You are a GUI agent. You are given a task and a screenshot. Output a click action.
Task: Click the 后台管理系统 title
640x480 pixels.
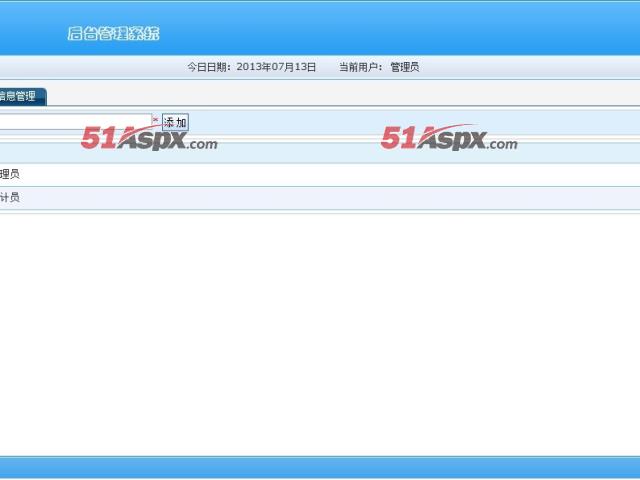pos(113,33)
